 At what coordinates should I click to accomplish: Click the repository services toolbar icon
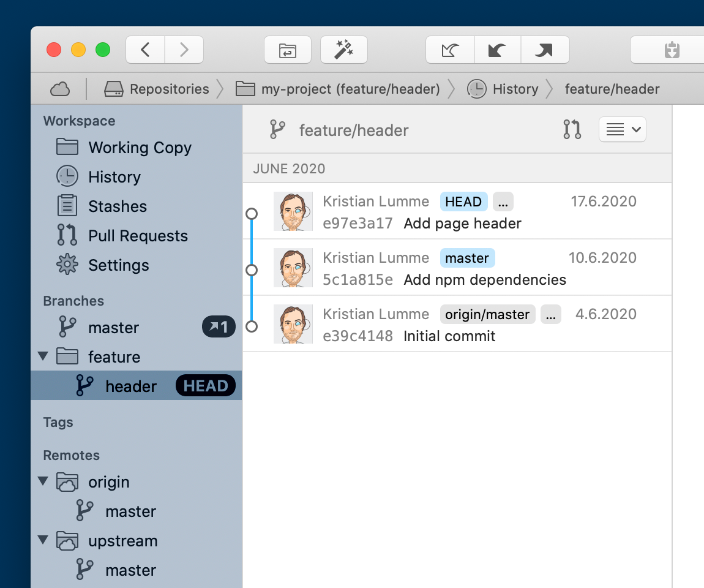point(288,50)
